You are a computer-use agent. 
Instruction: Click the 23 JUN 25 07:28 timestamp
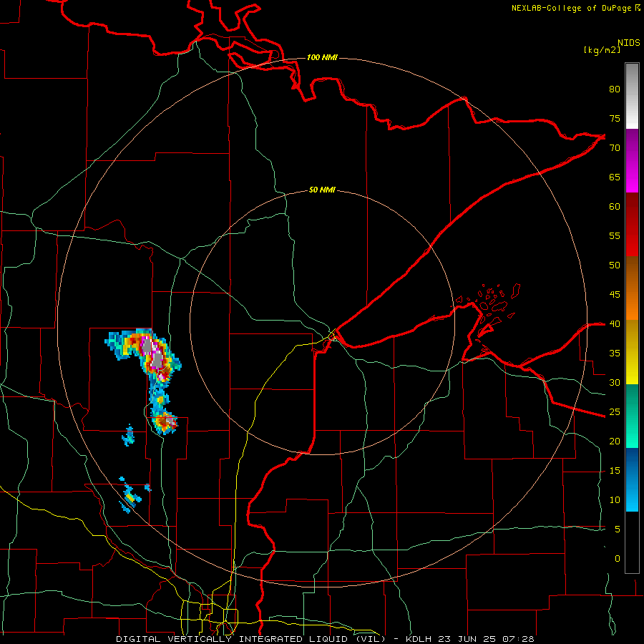coord(486,639)
